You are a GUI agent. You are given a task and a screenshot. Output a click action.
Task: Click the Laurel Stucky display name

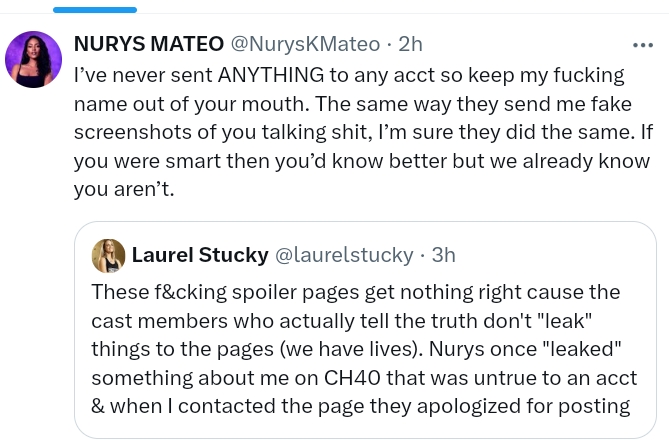[x=200, y=255]
